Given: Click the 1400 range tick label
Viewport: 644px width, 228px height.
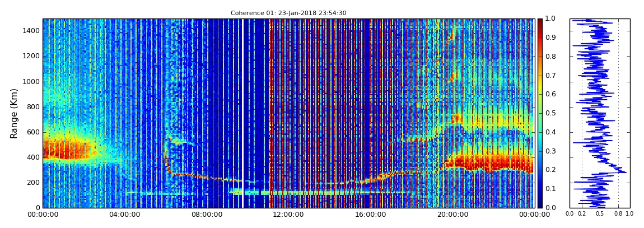Looking at the screenshot, I should click(x=31, y=31).
